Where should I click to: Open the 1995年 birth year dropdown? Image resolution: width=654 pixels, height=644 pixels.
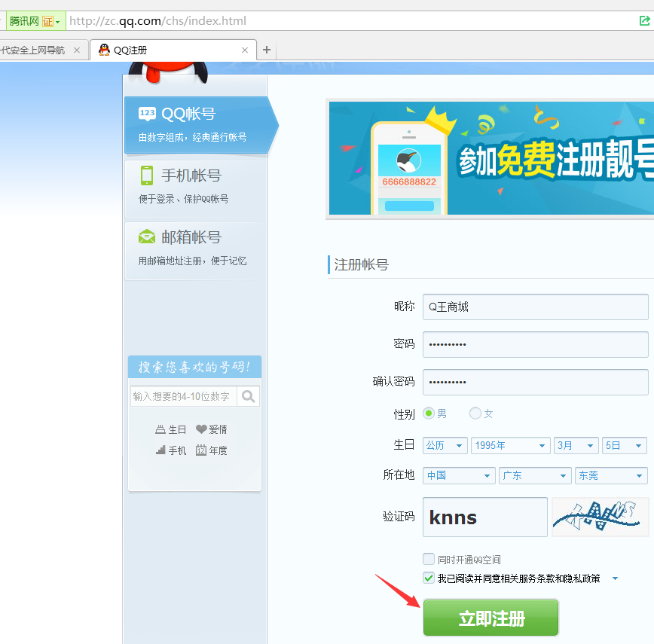click(511, 446)
